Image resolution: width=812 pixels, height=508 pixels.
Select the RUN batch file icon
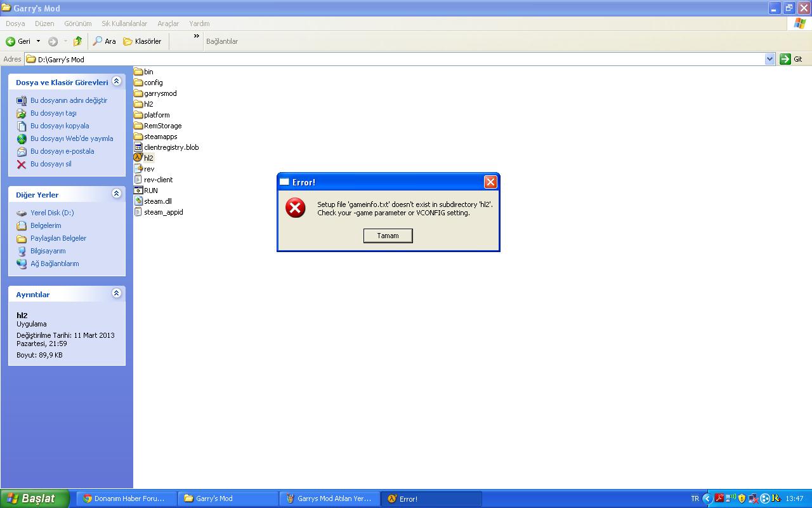pos(138,190)
